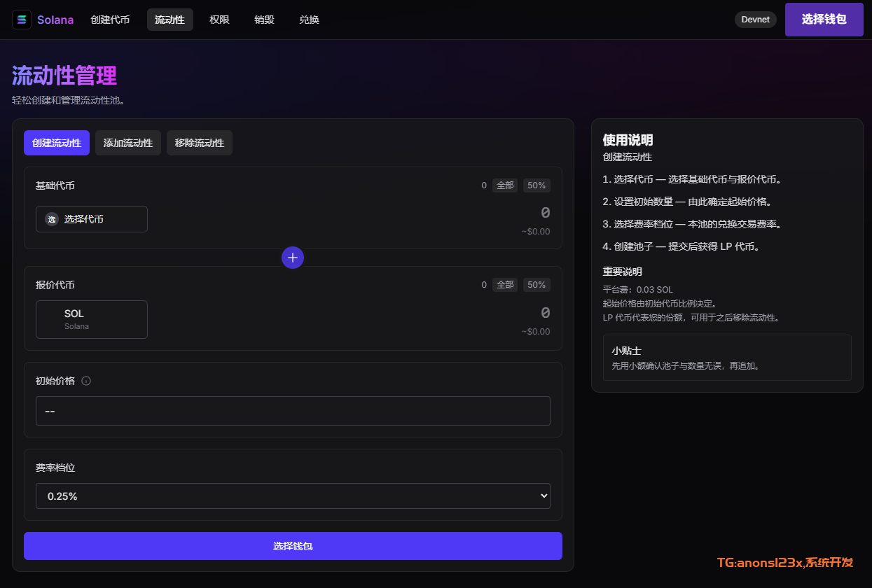Click the info icon beside 初始价格
Screen dimensions: 872x588
tap(86, 381)
